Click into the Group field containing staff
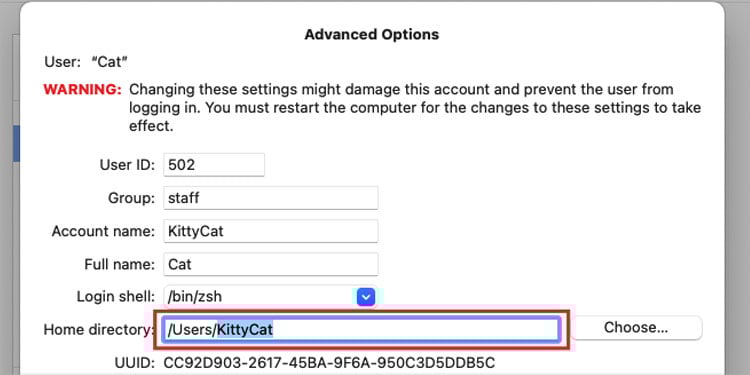This screenshot has width=750, height=375. click(271, 198)
